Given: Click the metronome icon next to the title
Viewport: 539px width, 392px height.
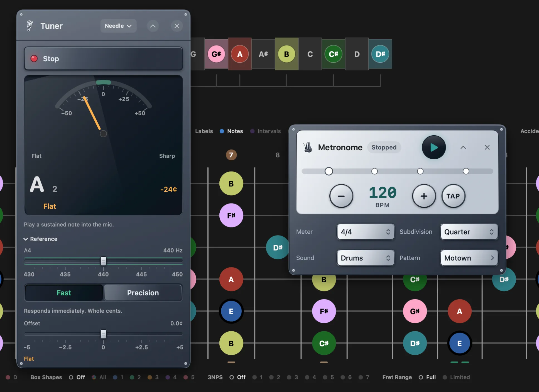Looking at the screenshot, I should [308, 147].
